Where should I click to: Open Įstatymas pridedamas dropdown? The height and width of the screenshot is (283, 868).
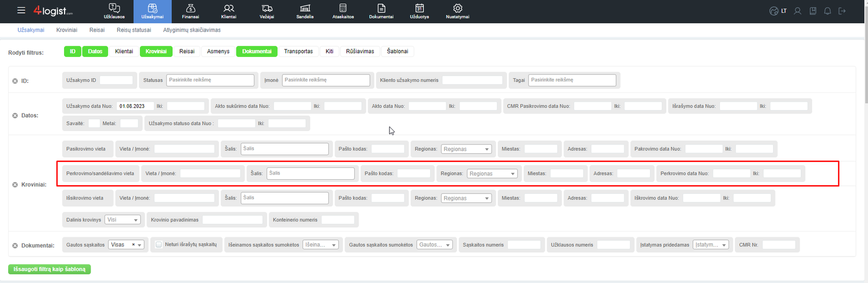point(711,245)
